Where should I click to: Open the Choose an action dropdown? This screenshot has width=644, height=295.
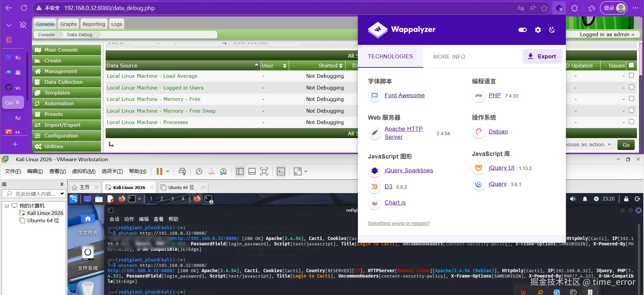click(590, 145)
